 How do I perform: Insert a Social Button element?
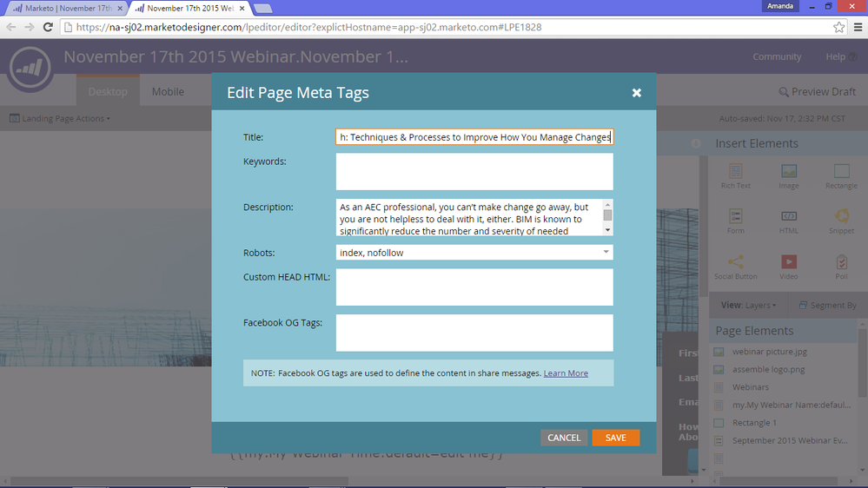(735, 267)
